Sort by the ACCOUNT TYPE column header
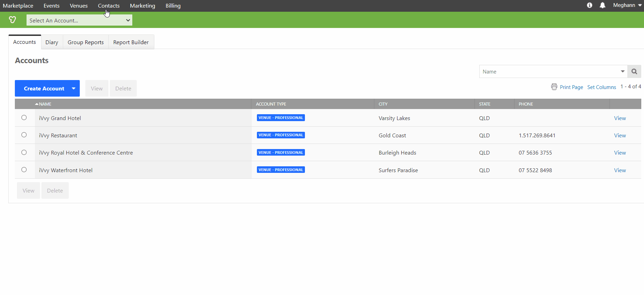644x295 pixels. (271, 104)
